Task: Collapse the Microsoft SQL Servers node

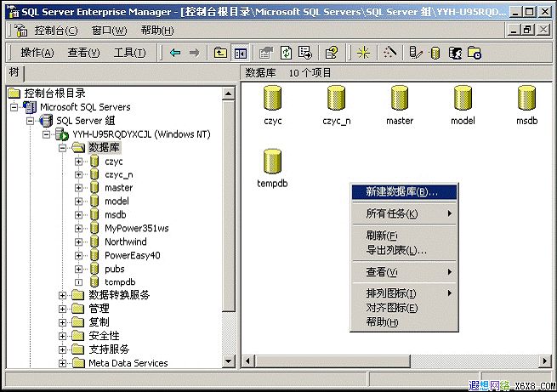Action: [14, 107]
